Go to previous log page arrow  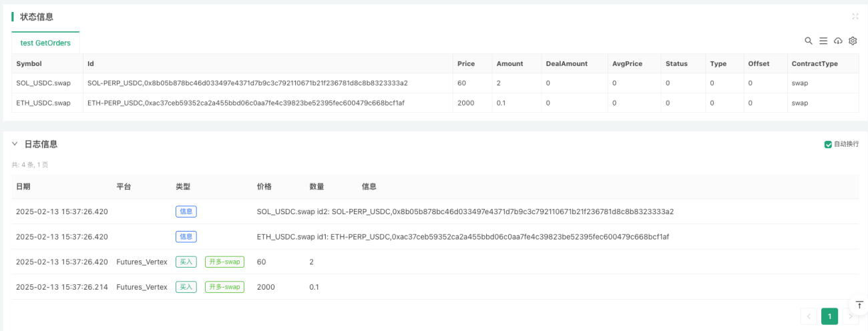pos(809,316)
